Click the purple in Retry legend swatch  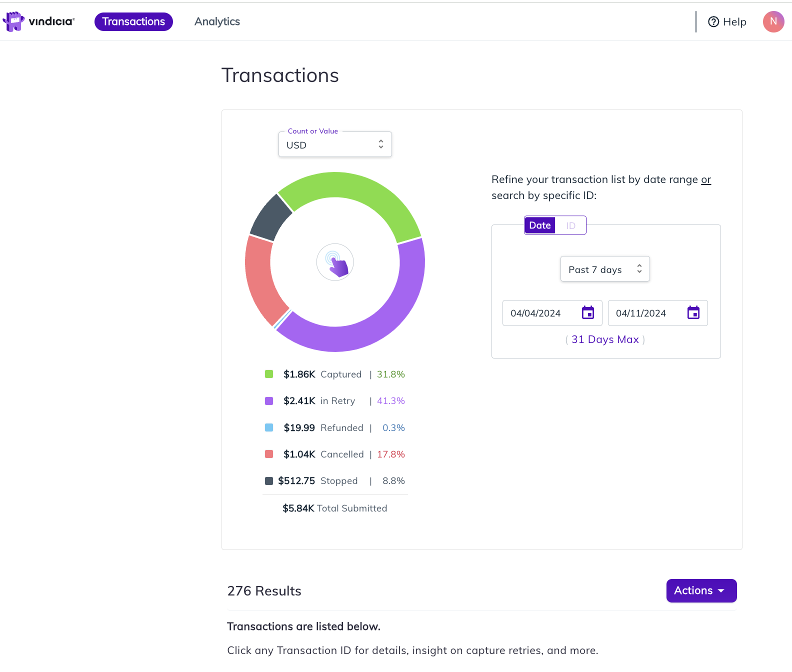click(269, 401)
